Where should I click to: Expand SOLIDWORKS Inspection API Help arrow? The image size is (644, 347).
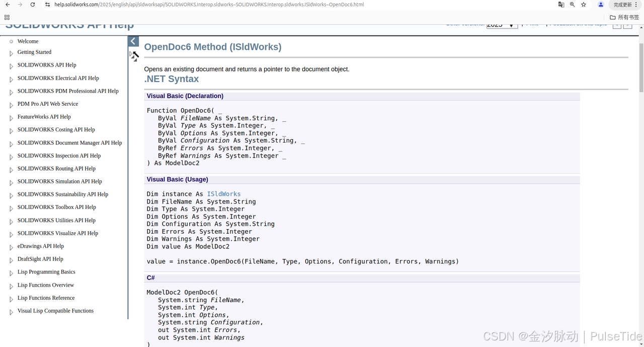[11, 157]
